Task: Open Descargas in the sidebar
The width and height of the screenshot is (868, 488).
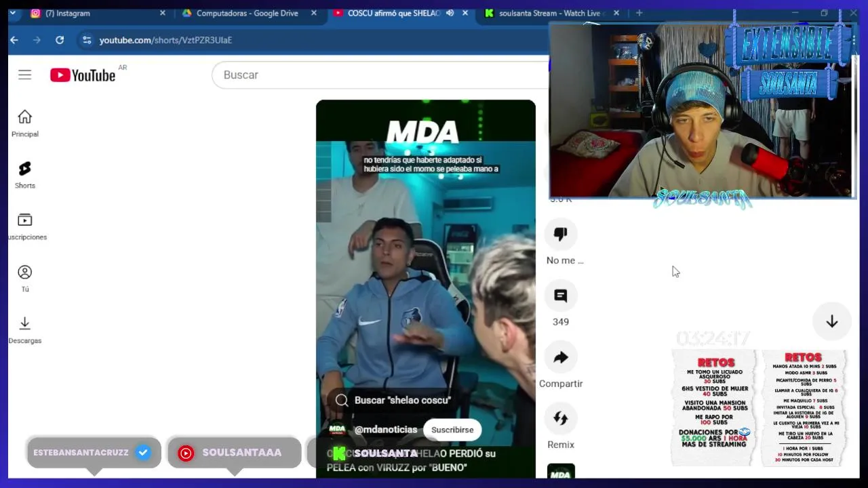Action: pyautogui.click(x=24, y=330)
